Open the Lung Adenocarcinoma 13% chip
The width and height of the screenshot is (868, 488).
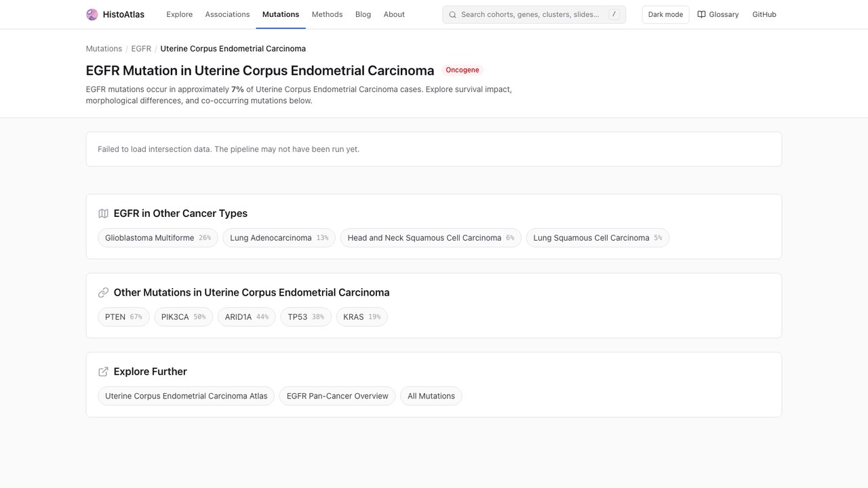[x=279, y=238]
